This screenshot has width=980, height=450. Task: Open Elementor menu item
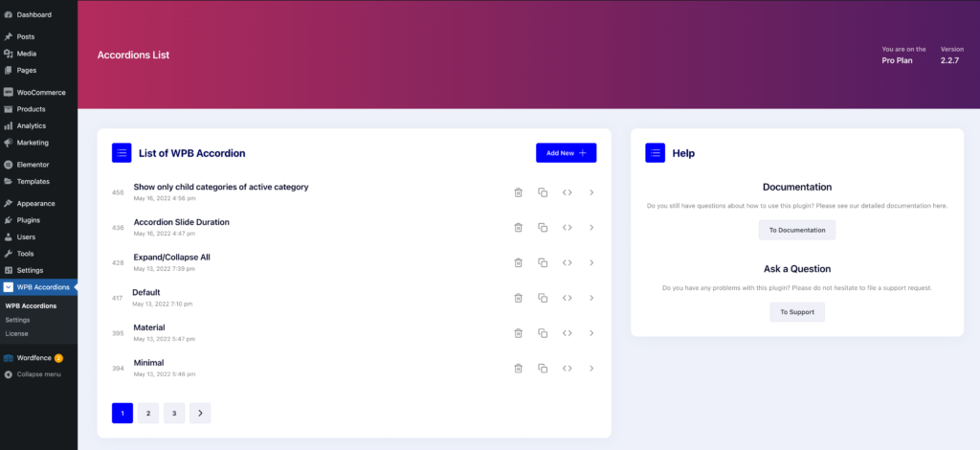tap(38, 165)
